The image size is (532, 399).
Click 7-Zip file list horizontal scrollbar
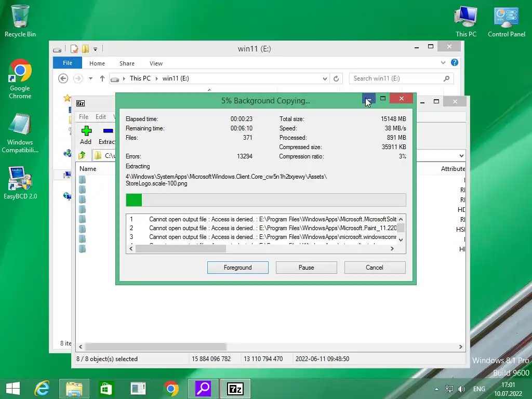pos(156,347)
